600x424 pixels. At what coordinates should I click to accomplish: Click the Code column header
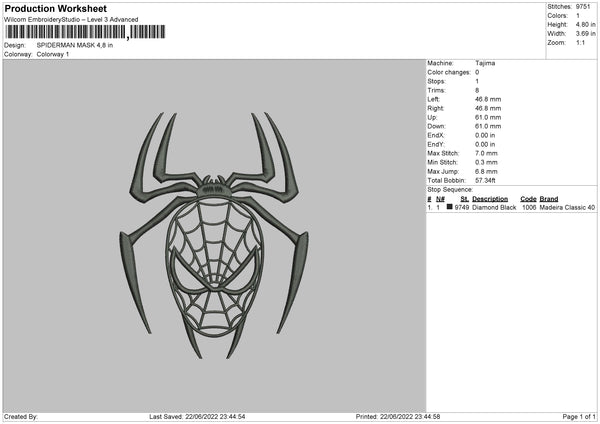tap(528, 199)
